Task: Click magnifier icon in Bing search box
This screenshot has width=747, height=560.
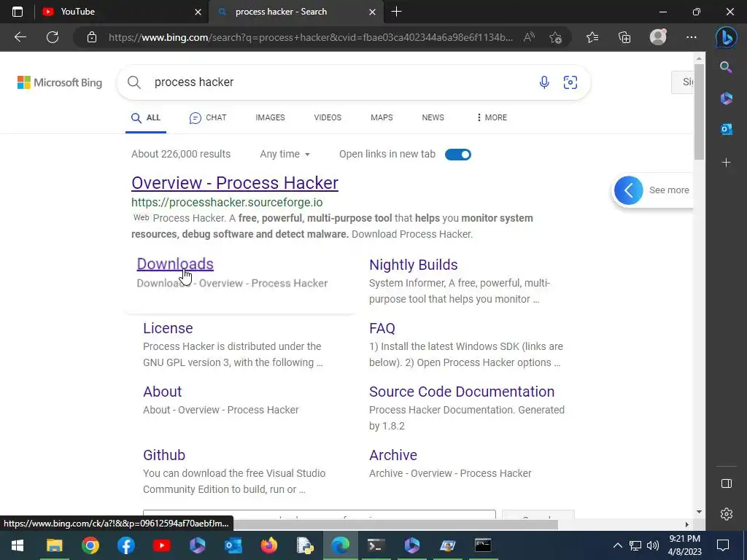Action: (x=134, y=82)
